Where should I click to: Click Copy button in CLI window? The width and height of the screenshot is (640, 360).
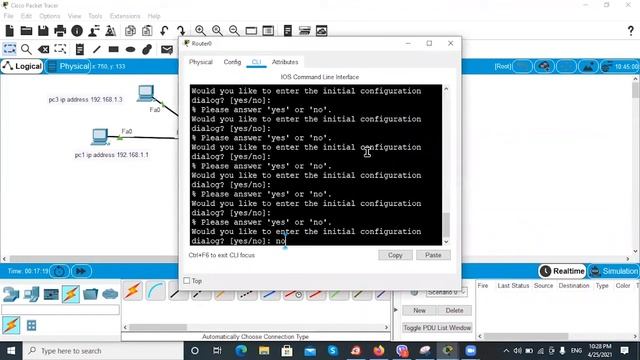point(395,255)
